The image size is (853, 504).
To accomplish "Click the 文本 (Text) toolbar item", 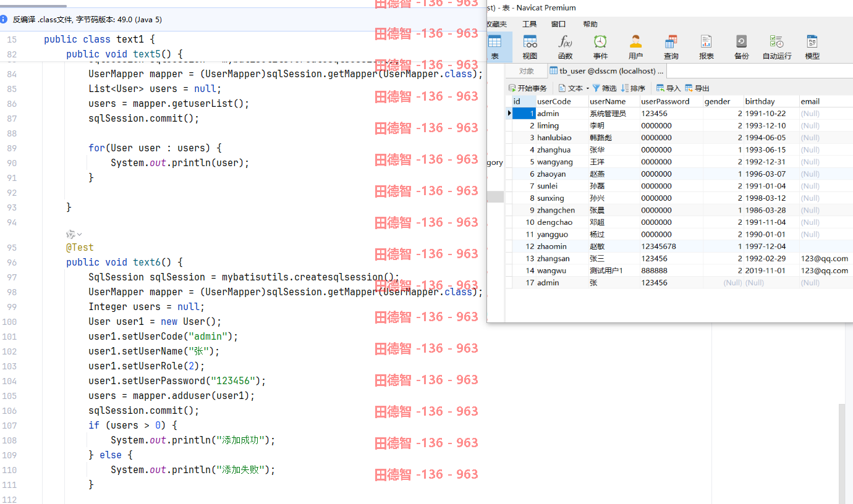I will 571,88.
